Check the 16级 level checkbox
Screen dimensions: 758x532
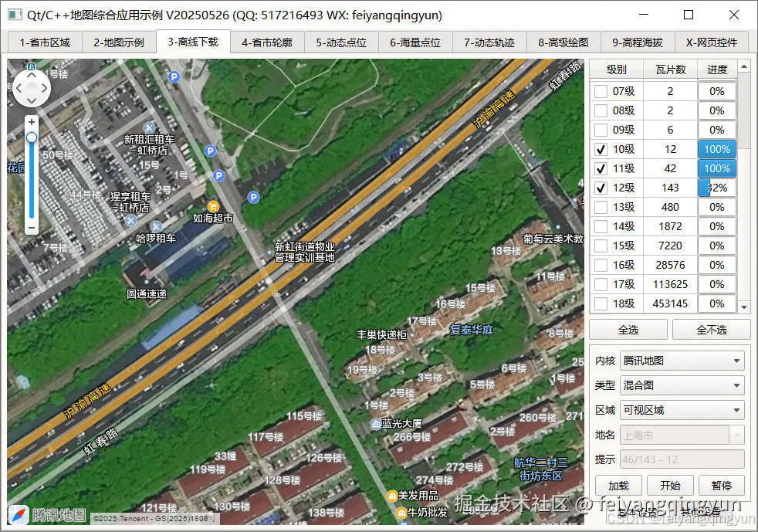click(601, 266)
